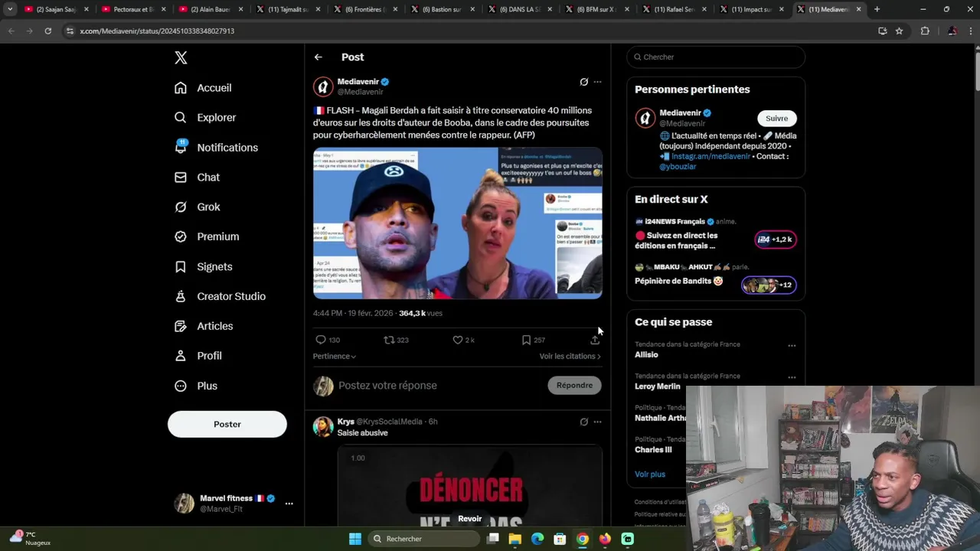Open Charles III trend
This screenshot has width=980, height=551.
(x=653, y=450)
